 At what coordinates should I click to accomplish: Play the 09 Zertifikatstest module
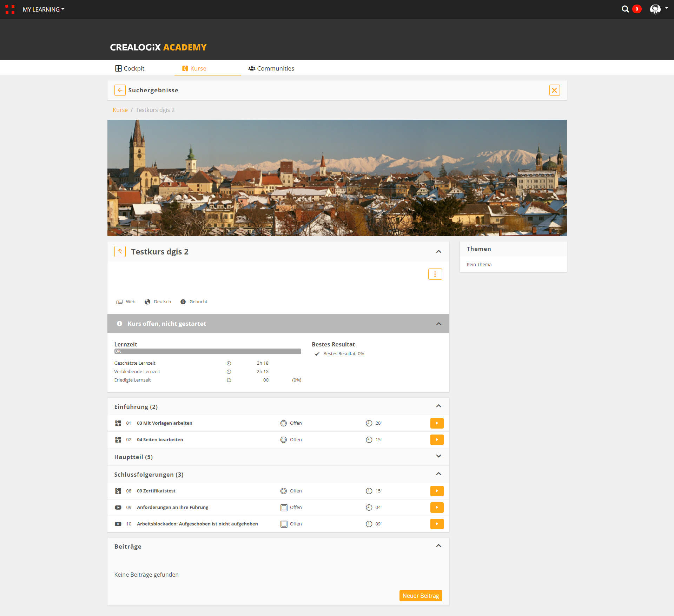tap(437, 491)
